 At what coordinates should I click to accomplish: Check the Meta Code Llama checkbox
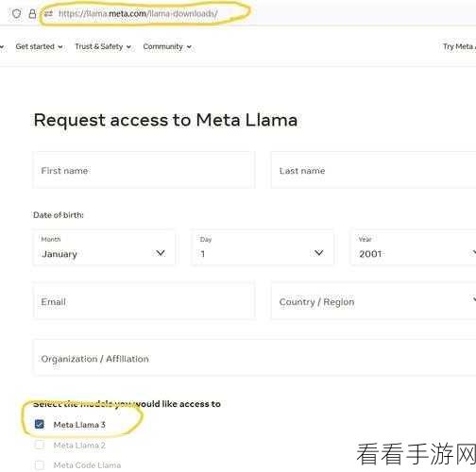point(40,464)
